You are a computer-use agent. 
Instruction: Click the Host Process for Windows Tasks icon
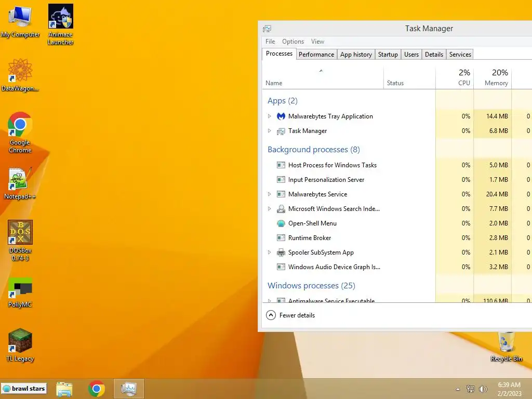point(281,165)
